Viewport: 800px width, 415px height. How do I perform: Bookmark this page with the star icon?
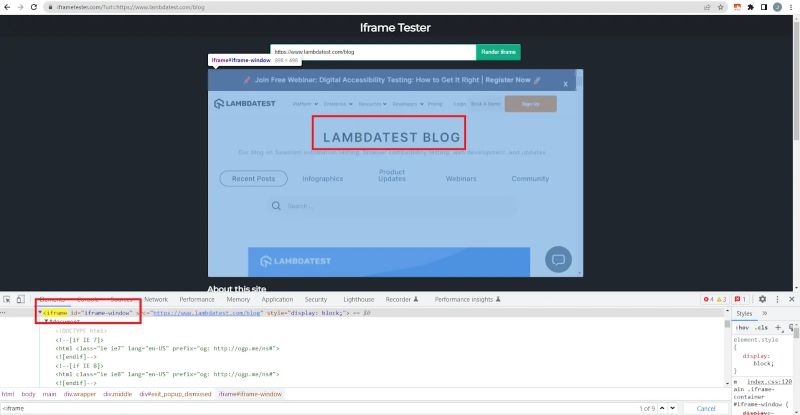click(x=720, y=7)
